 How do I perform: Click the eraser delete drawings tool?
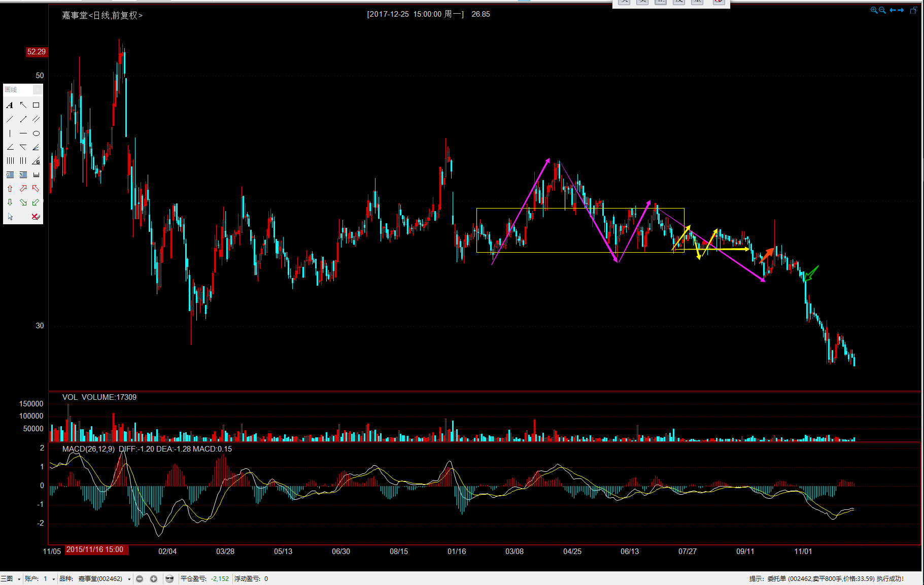pos(36,217)
